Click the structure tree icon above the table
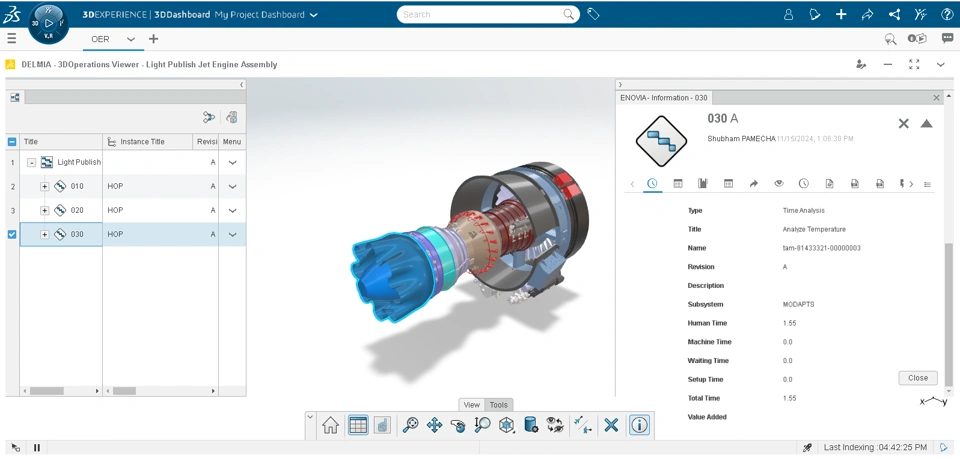Screen dimensions: 960x461 pyautogui.click(x=15, y=97)
